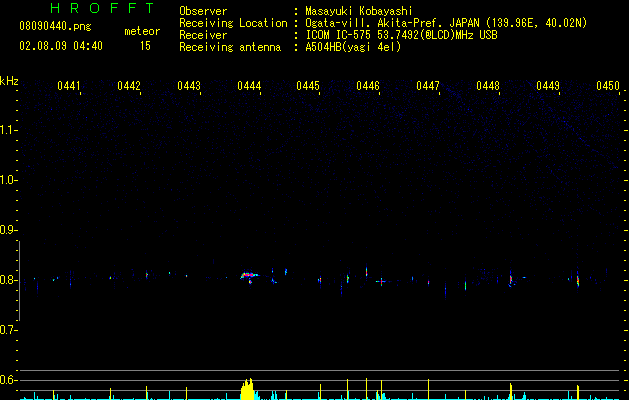Click the Receiving antenna field label
Screen dimensions: 629x400
pos(230,47)
